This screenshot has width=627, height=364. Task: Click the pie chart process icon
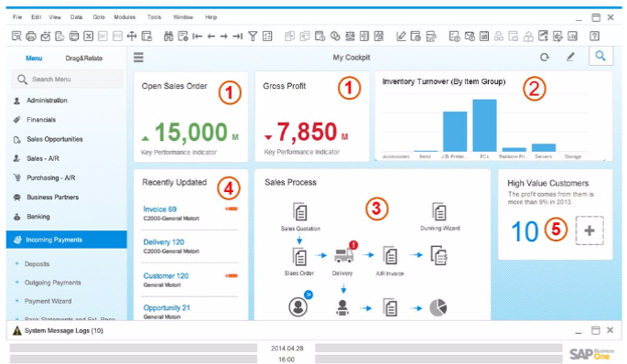pos(438,307)
